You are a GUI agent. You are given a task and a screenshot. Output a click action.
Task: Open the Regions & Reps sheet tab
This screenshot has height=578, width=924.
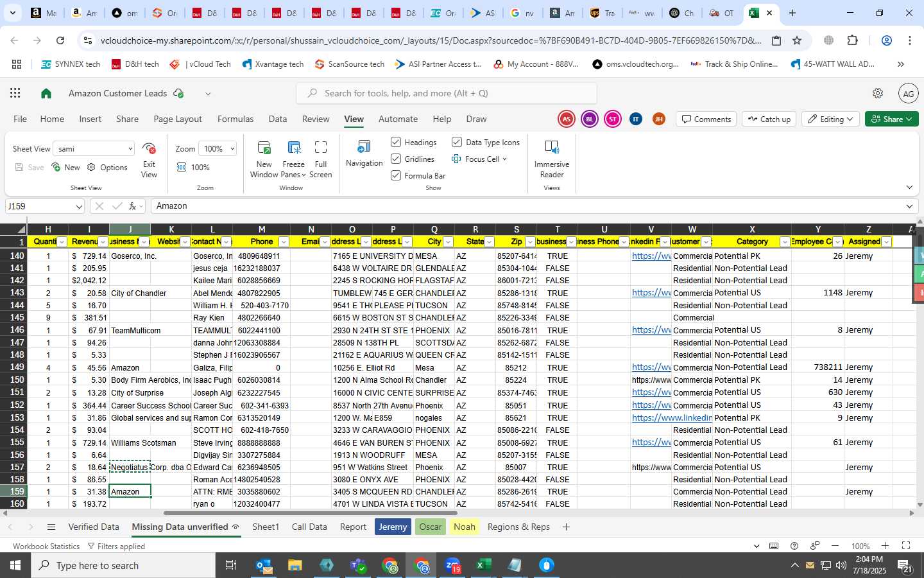pos(518,527)
